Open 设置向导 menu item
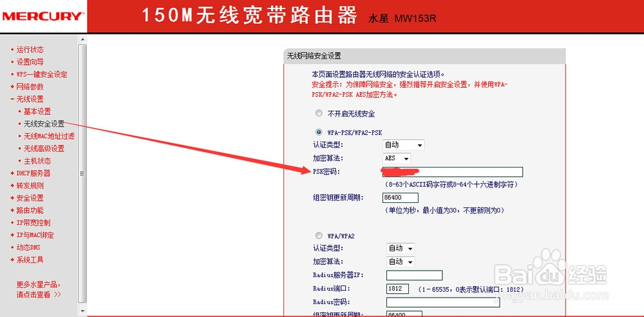644x317 pixels. click(x=30, y=62)
